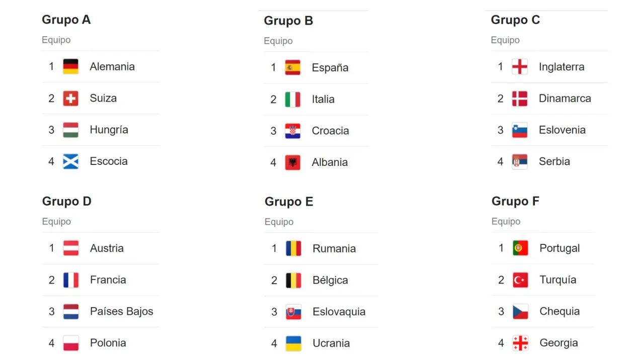Click the Ukraine flag icon
Image resolution: width=644 pixels, height=362 pixels.
pos(293,343)
